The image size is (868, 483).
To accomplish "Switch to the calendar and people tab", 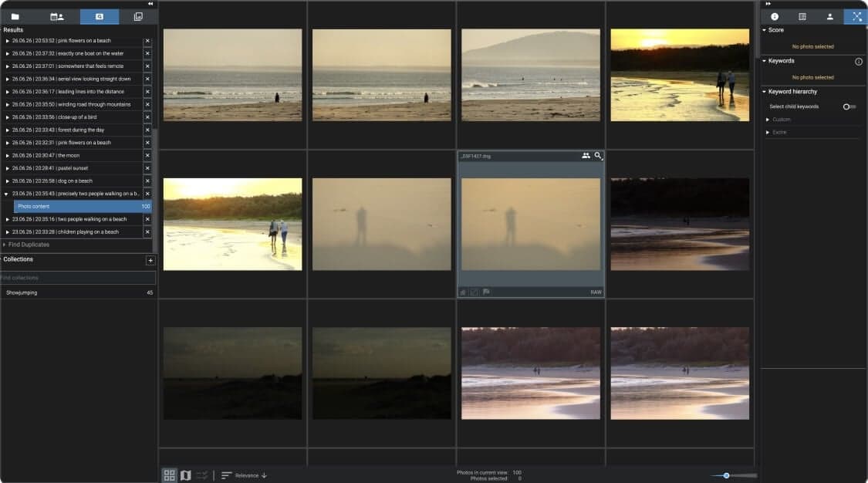I will 56,17.
